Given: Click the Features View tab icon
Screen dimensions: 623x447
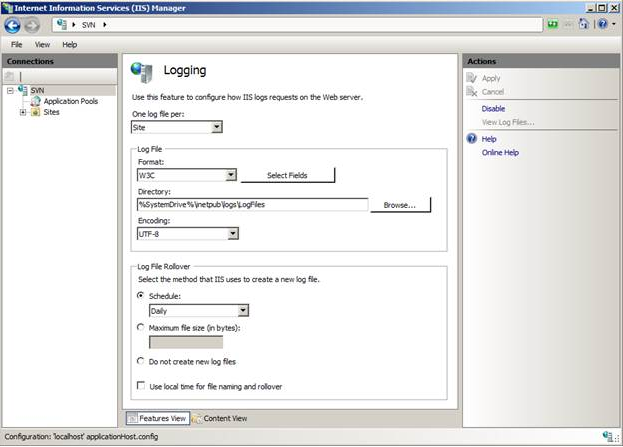Looking at the screenshot, I should tap(132, 418).
